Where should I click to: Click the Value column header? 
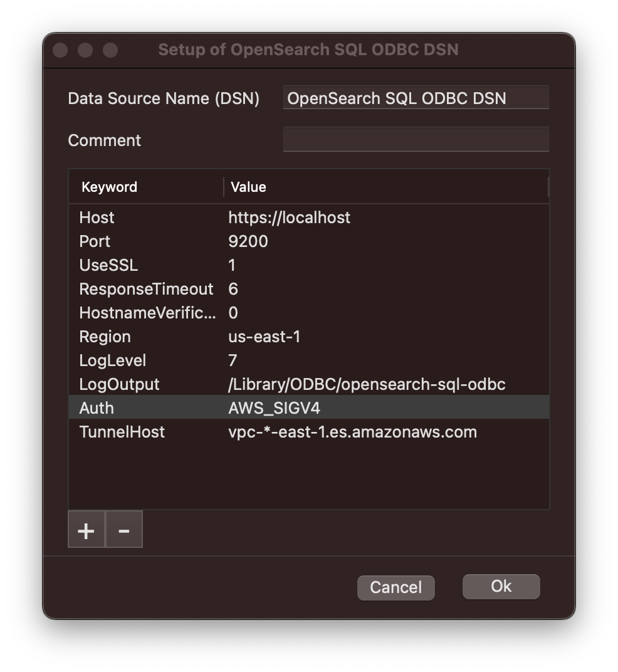coord(249,187)
